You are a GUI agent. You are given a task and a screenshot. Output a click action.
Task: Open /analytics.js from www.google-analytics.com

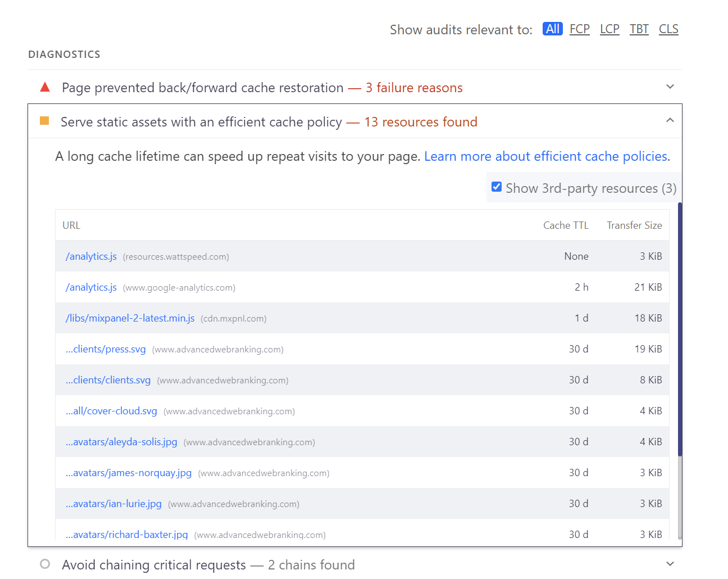91,287
